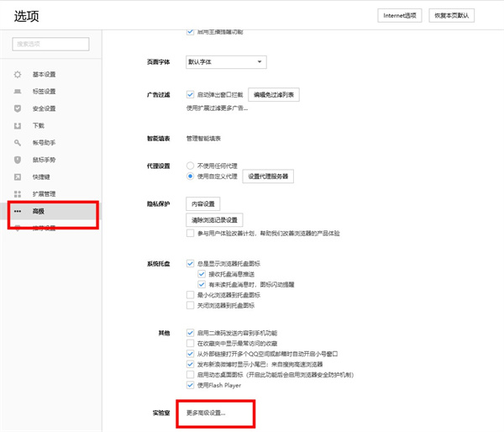Open 使用扩展过滤更多广告 link

click(x=217, y=108)
